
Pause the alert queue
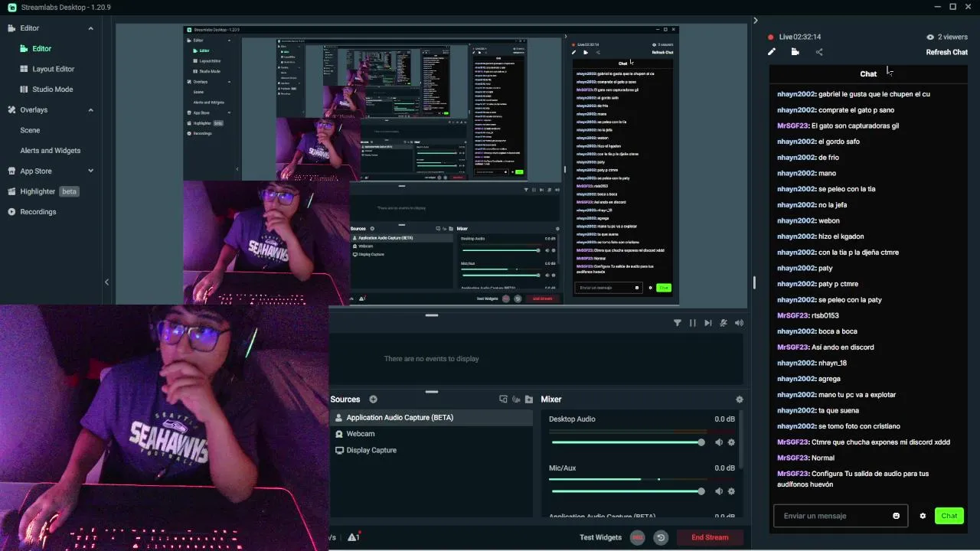[693, 323]
